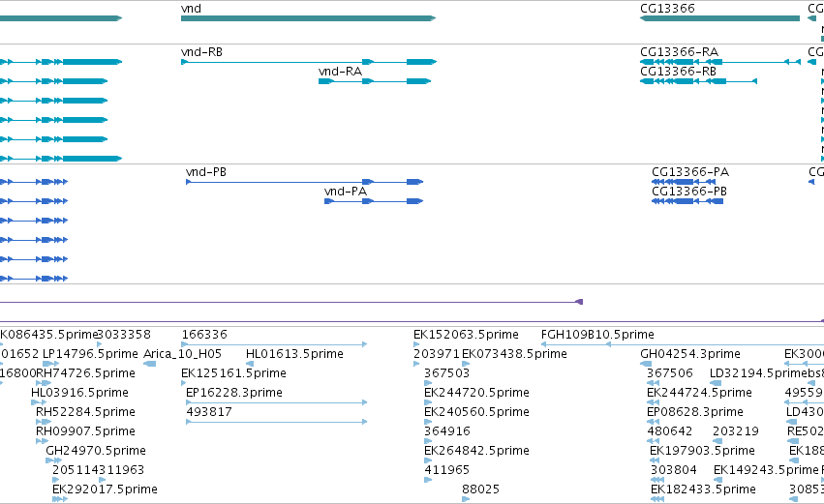Select the RH52284.5prime EST label
This screenshot has height=504, width=824.
(x=85, y=412)
